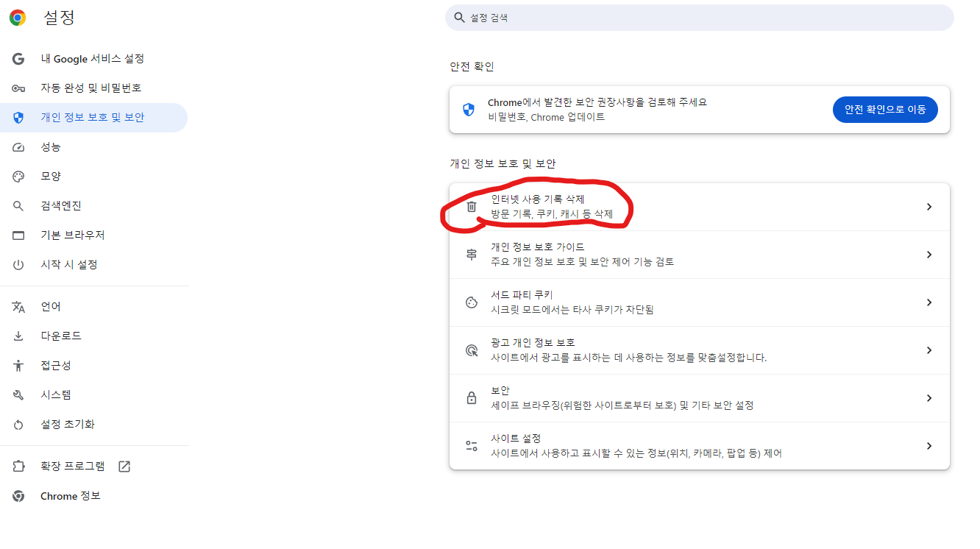
Task: Click the palette icon next to 모양
Action: [x=18, y=177]
